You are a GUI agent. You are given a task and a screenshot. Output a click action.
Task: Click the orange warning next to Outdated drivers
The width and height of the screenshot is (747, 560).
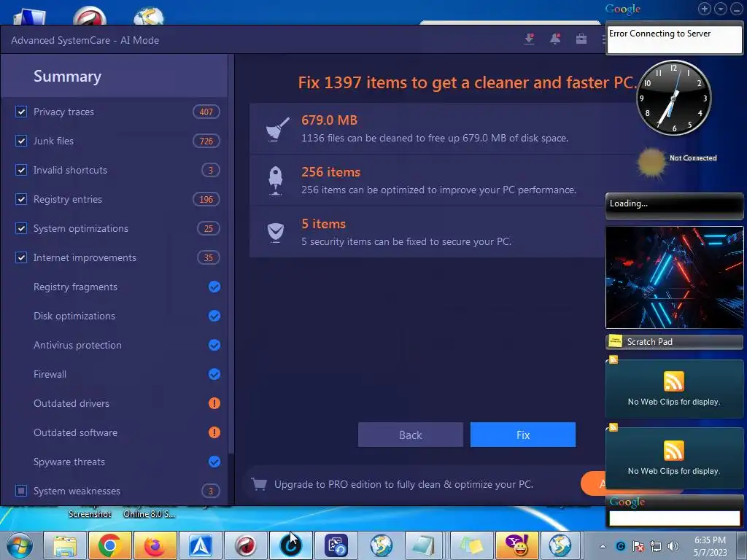click(214, 403)
